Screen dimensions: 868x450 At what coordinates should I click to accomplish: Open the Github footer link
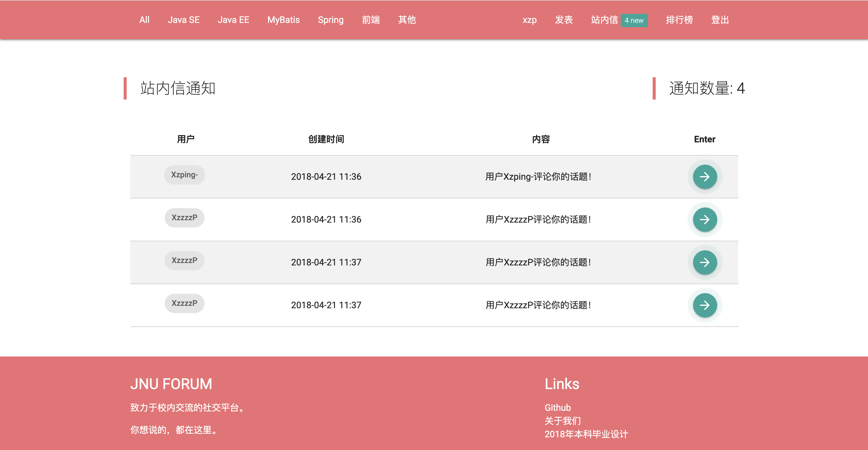click(x=557, y=407)
